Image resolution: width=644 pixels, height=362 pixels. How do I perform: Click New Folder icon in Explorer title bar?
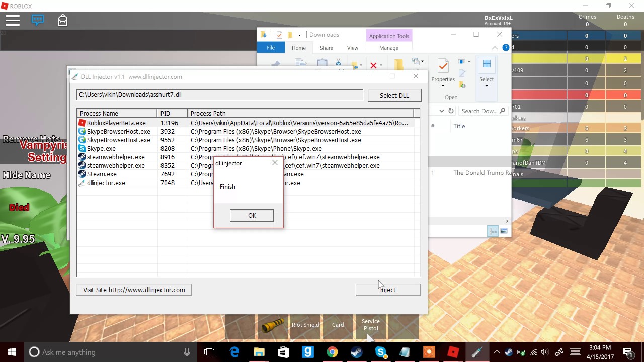pos(290,35)
